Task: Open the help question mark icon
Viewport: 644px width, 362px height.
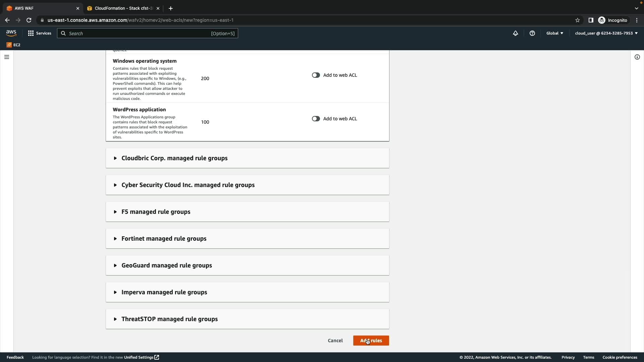Action: (532, 33)
